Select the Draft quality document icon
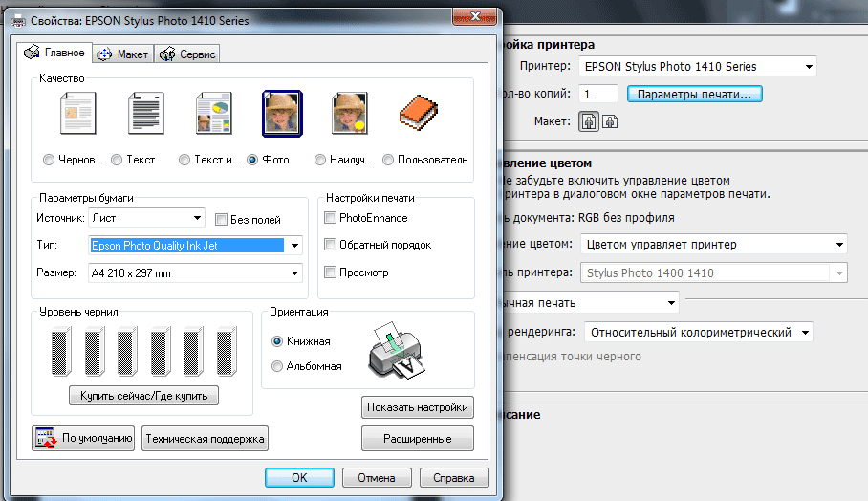 pos(78,114)
